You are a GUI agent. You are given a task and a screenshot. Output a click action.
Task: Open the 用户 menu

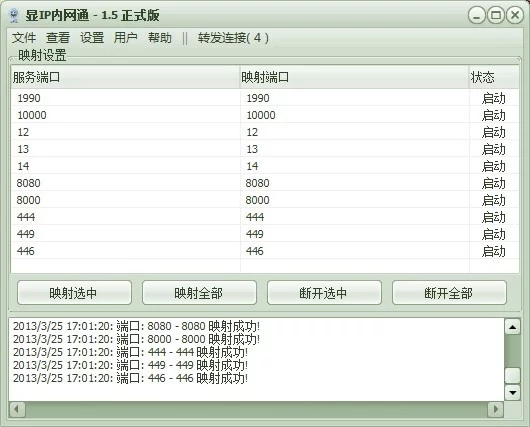point(126,38)
